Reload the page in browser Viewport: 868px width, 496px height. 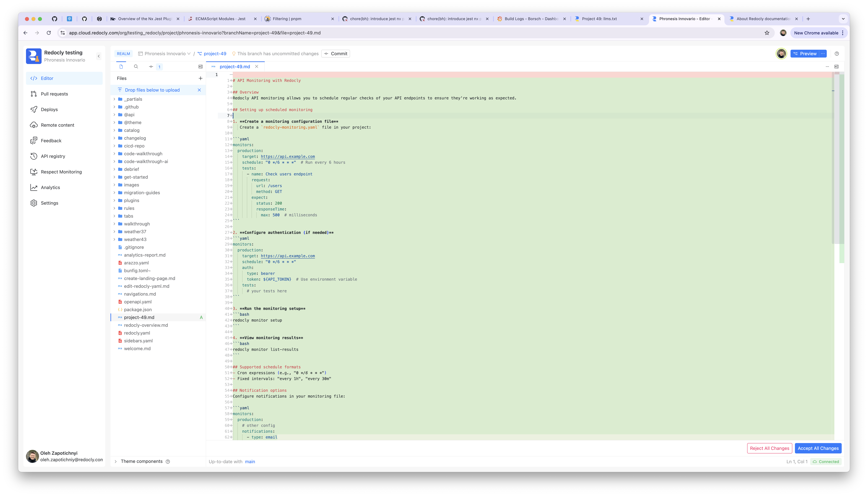click(x=49, y=33)
